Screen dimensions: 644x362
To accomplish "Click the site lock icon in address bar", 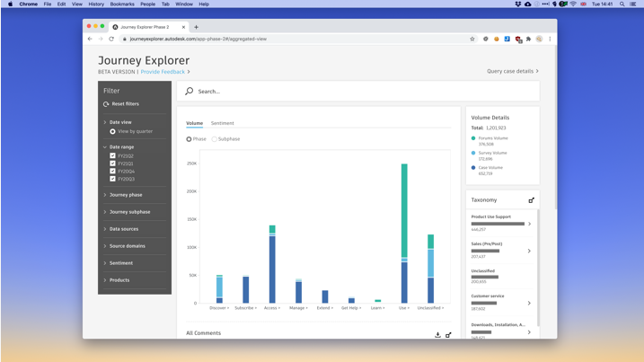I will pyautogui.click(x=124, y=39).
